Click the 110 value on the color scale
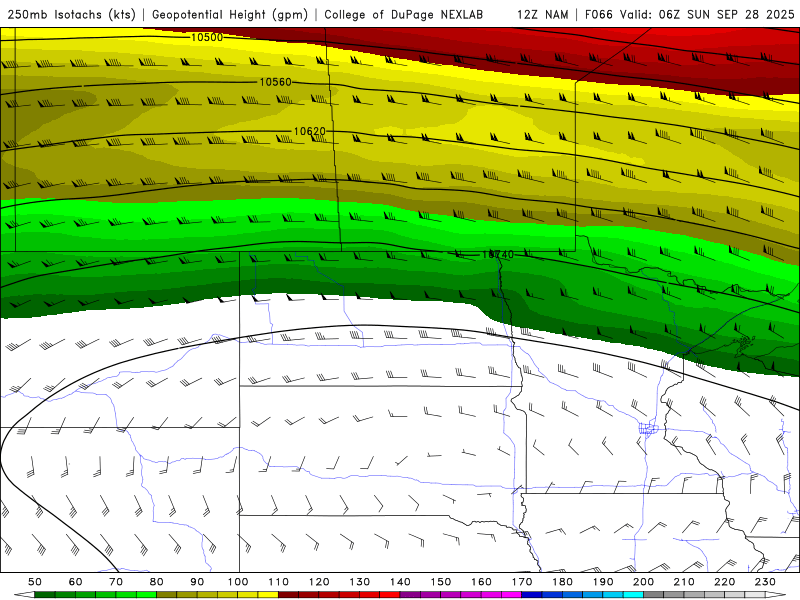Image resolution: width=800 pixels, height=600 pixels. (x=279, y=582)
